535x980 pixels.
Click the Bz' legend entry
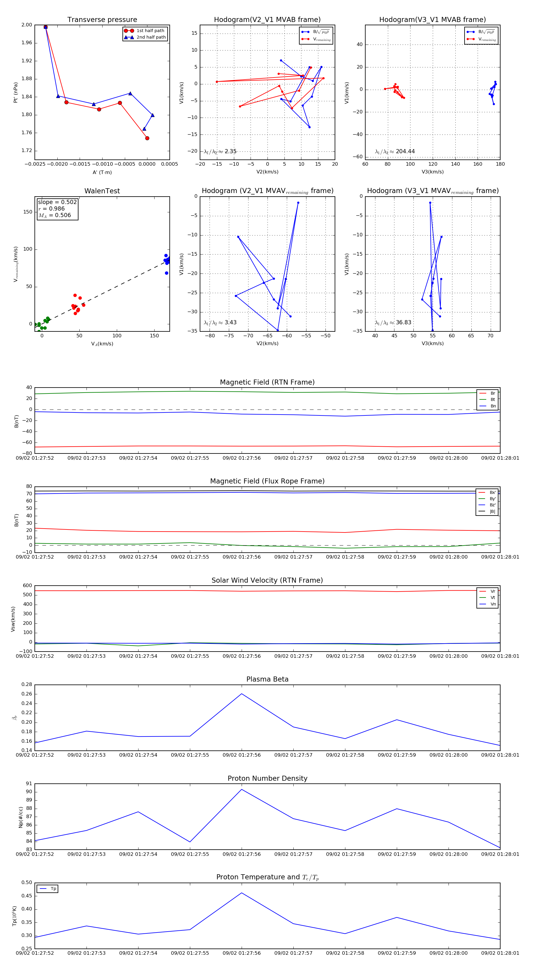487,505
